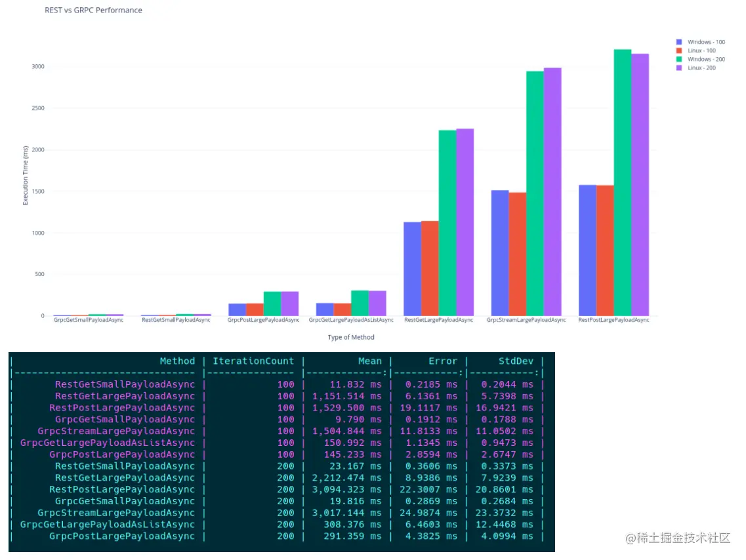Viewport: 746px width, 560px height.
Task: Select the mean value '2,212.474 ms'
Action: pos(347,478)
